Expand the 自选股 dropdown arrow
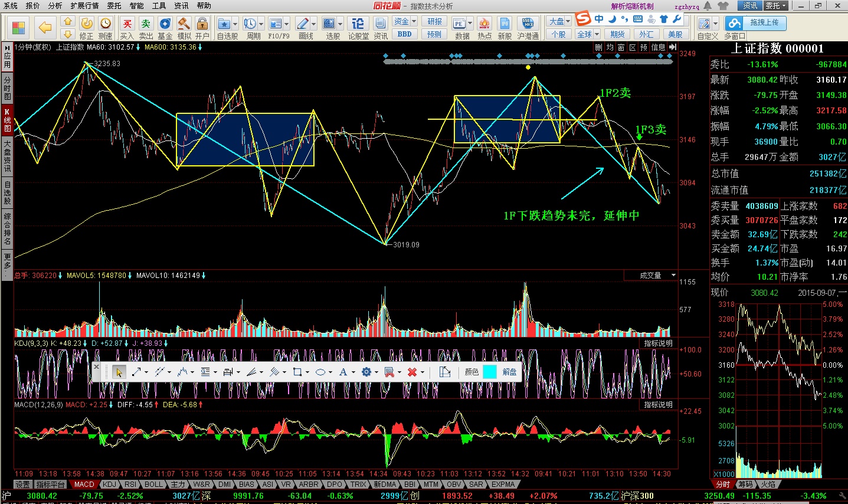This screenshot has width=848, height=504. pyautogui.click(x=235, y=24)
